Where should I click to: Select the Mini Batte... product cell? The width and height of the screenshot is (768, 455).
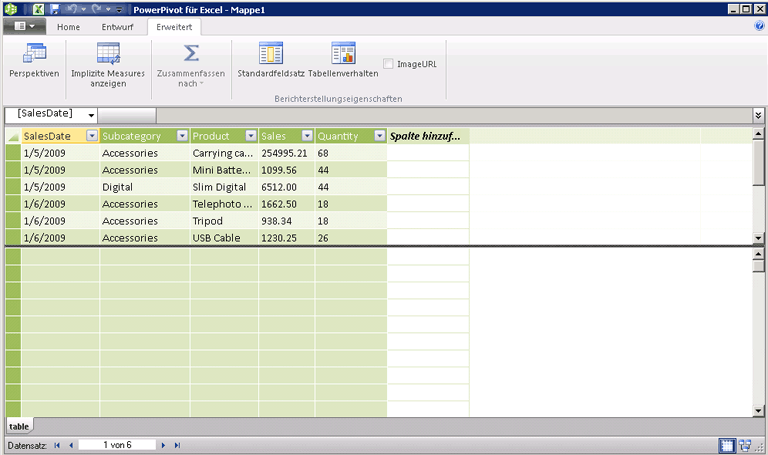(224, 170)
